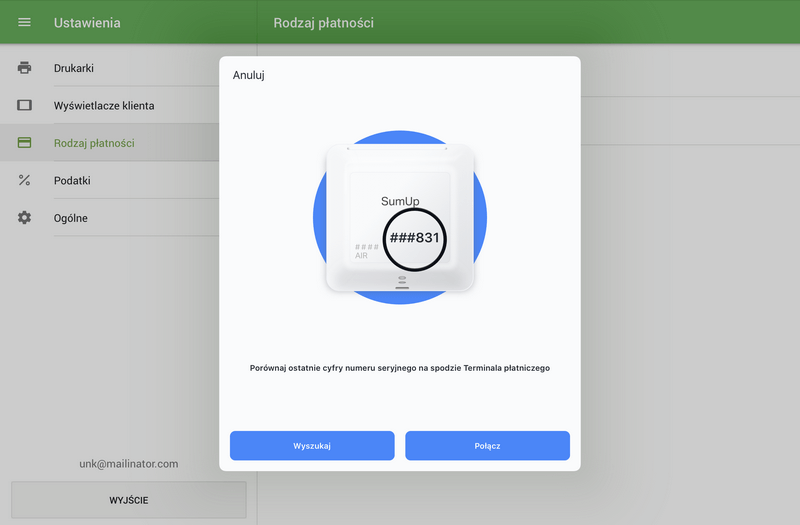Click the percent icon for Podatki
800x525 pixels.
(25, 180)
